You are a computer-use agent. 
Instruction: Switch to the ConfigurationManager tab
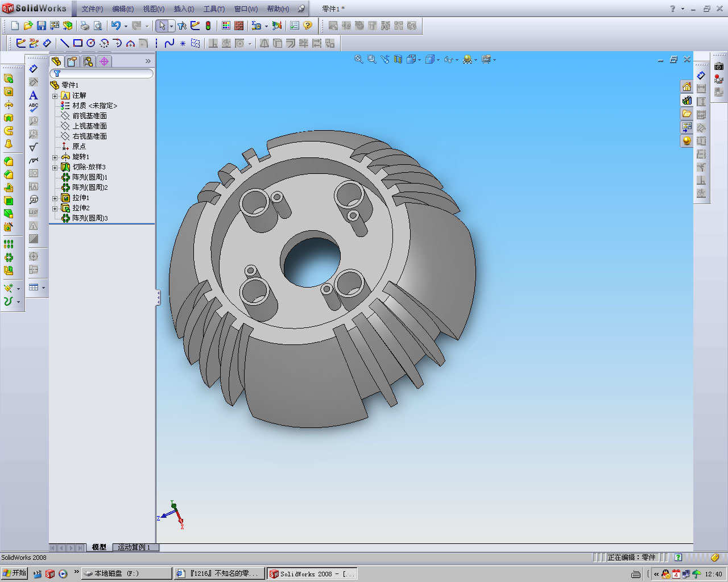[x=88, y=61]
